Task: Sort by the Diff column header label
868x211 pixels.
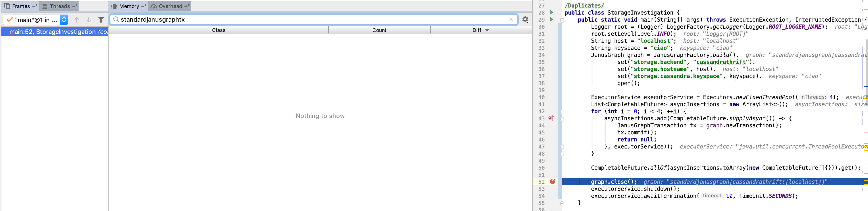Action: pyautogui.click(x=477, y=30)
